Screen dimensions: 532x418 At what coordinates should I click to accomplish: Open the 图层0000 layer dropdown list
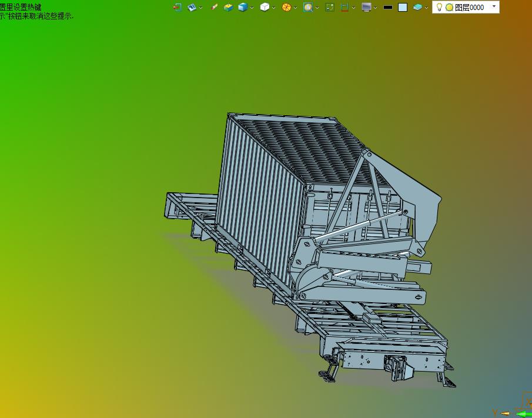tap(494, 6)
